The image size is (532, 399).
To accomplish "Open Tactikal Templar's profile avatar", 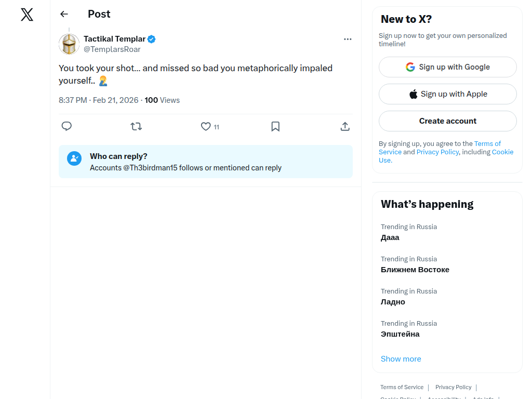I will (69, 44).
